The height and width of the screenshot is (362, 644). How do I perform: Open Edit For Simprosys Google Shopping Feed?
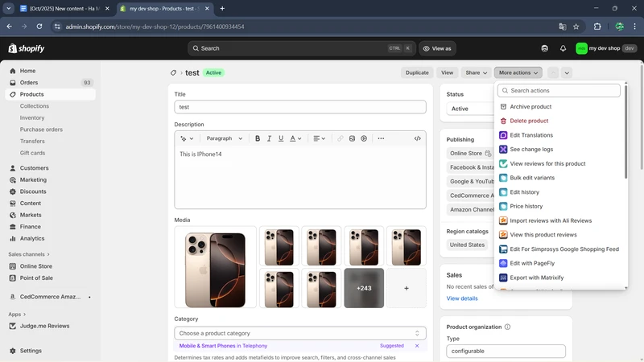[559, 249]
